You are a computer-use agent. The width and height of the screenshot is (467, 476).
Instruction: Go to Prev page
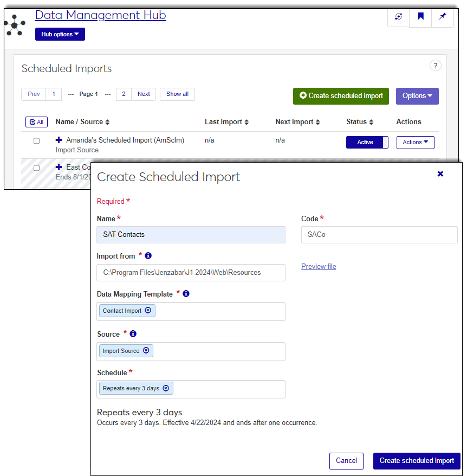[34, 94]
